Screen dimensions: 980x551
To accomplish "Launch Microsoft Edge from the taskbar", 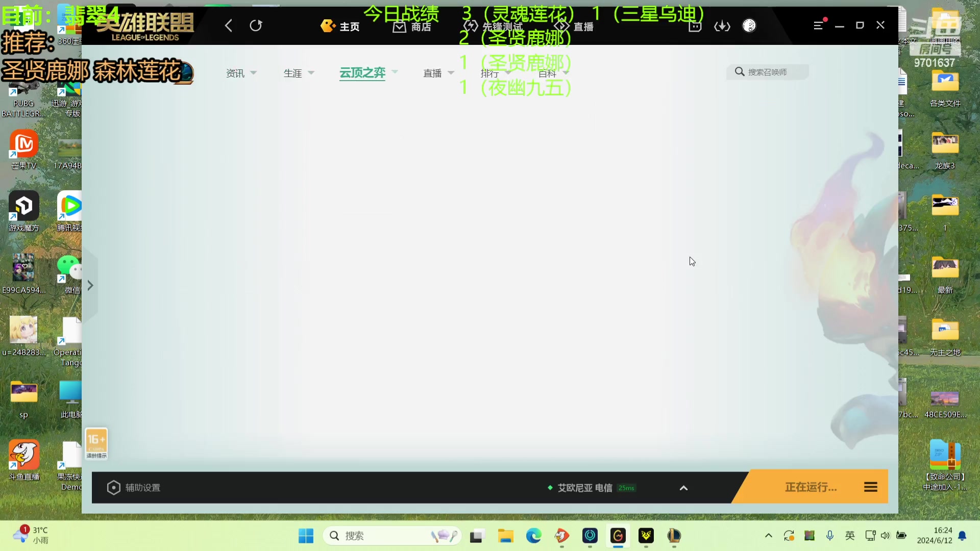I will (x=533, y=536).
